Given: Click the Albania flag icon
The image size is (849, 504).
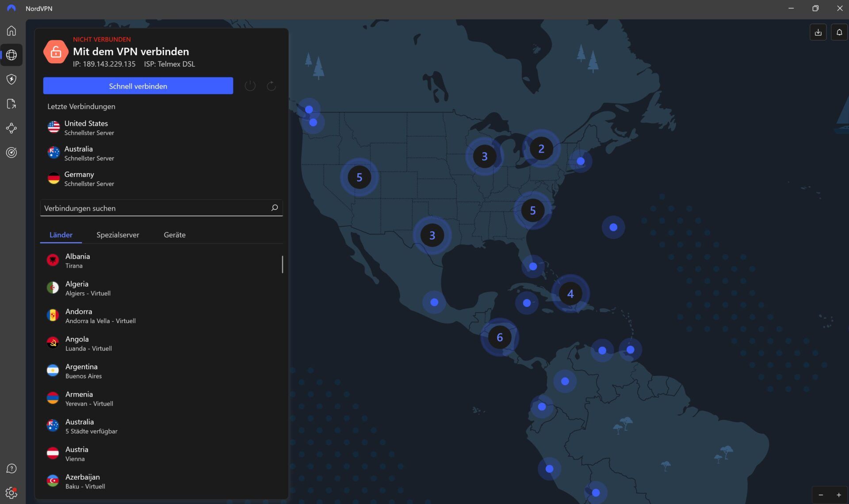Looking at the screenshot, I should coord(53,260).
